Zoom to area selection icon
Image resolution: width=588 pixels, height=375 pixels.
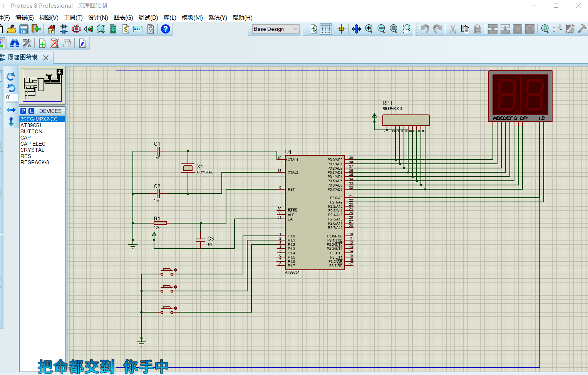(407, 29)
